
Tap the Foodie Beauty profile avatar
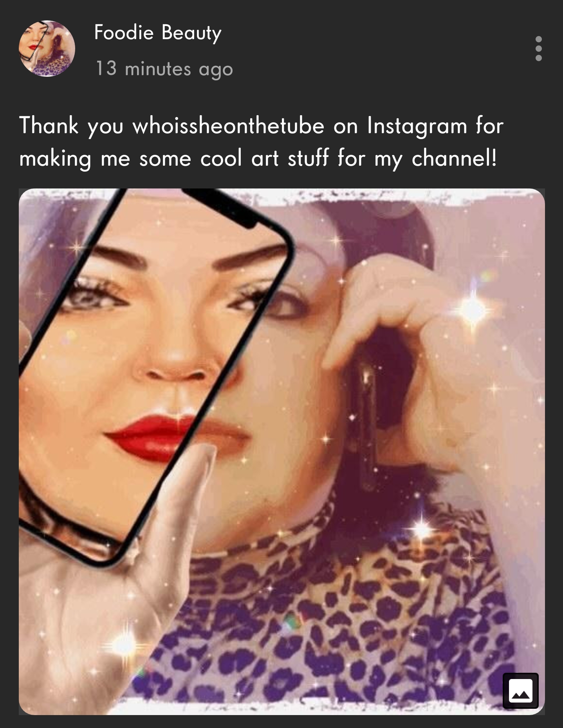coord(47,49)
